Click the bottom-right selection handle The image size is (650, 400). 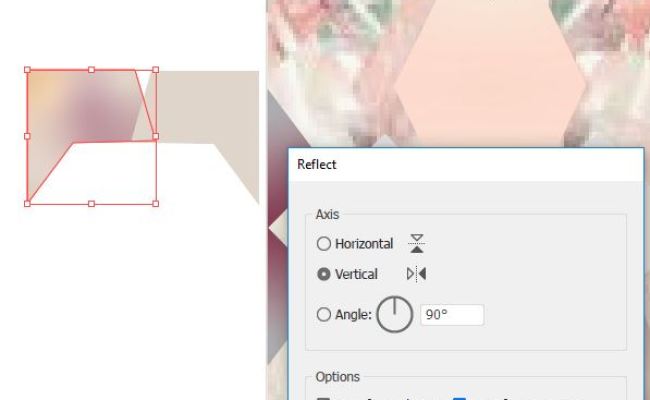(156, 204)
